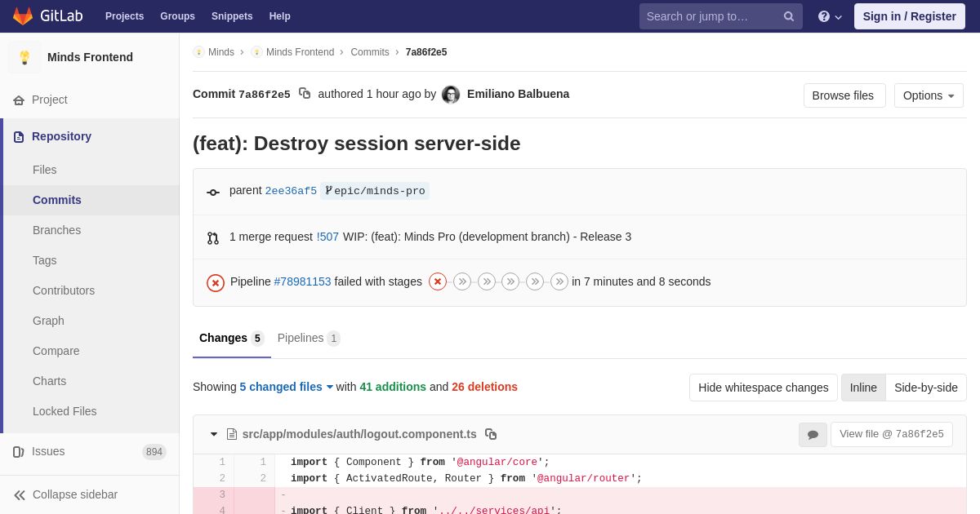The image size is (980, 514).
Task: Click the Browse files button
Action: point(844,95)
